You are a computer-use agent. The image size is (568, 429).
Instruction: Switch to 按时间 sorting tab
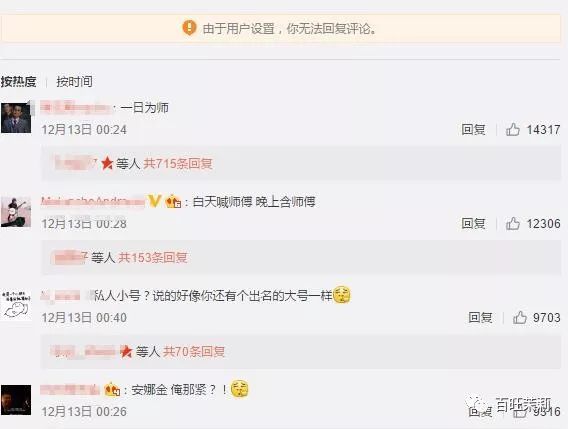coord(74,82)
